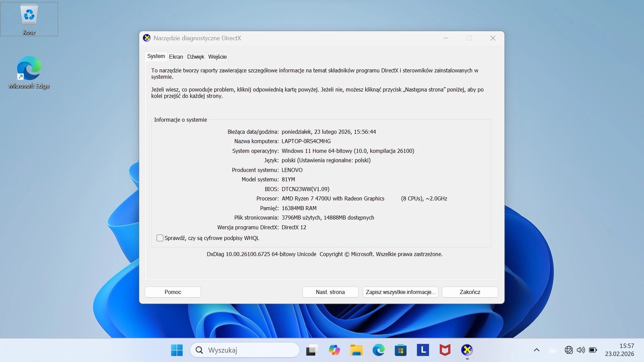
Task: Launch Microsoft Edge from the taskbar
Action: tap(378, 350)
